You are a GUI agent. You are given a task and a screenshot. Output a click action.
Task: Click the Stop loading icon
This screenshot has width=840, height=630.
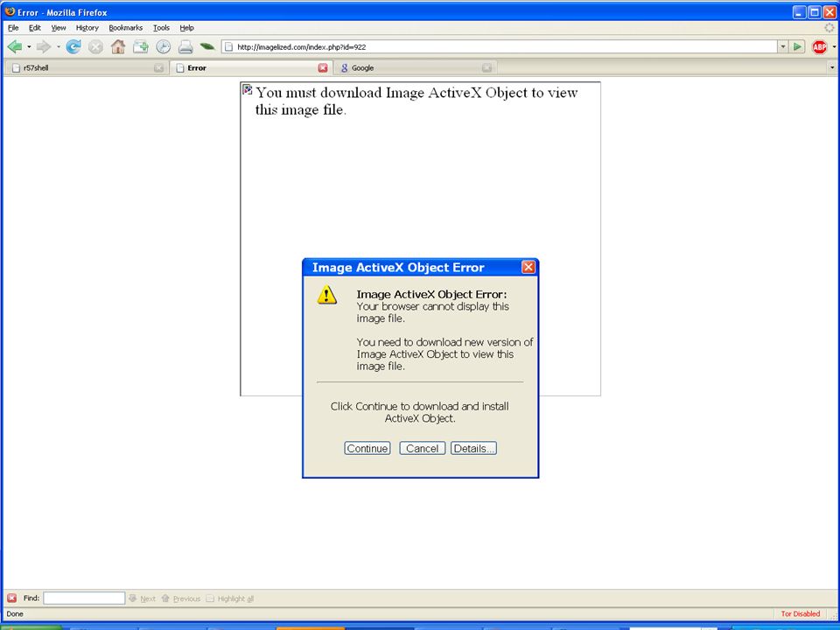95,47
